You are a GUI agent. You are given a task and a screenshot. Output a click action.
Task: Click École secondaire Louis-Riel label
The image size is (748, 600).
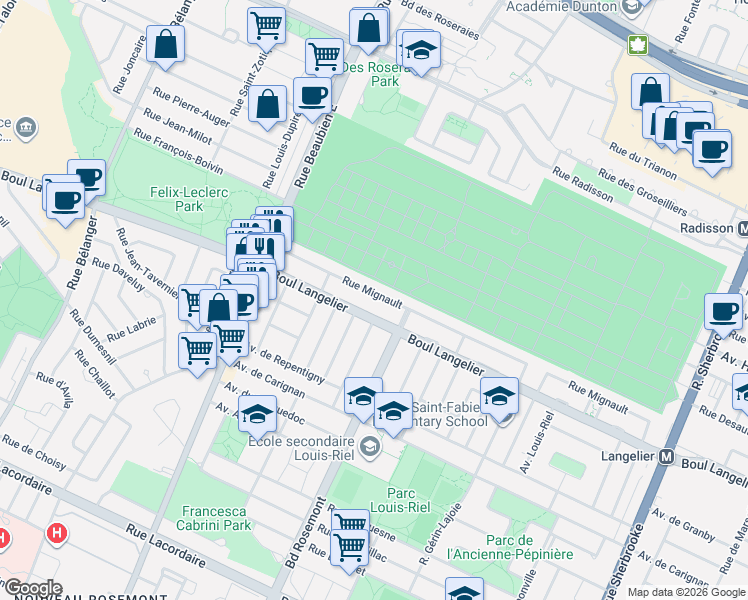pyautogui.click(x=301, y=448)
